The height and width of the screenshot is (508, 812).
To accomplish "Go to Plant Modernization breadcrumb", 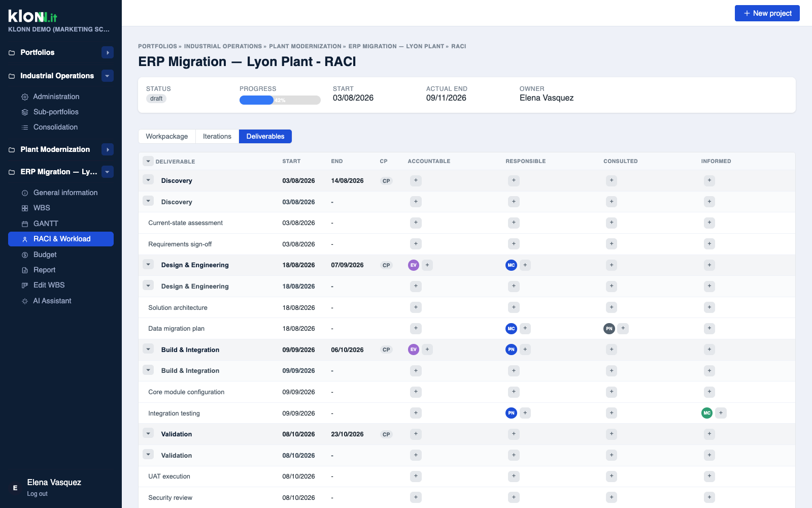I will [x=305, y=46].
